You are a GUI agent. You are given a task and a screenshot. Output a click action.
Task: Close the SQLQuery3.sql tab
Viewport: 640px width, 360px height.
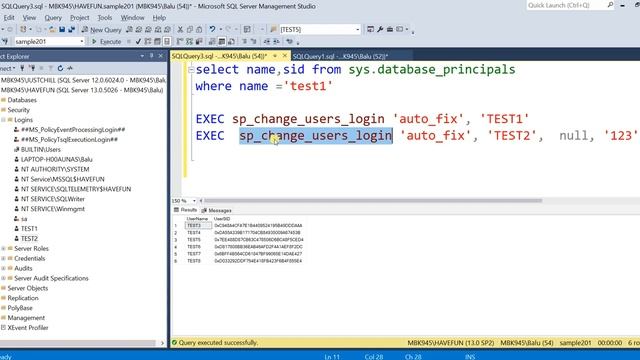click(284, 56)
